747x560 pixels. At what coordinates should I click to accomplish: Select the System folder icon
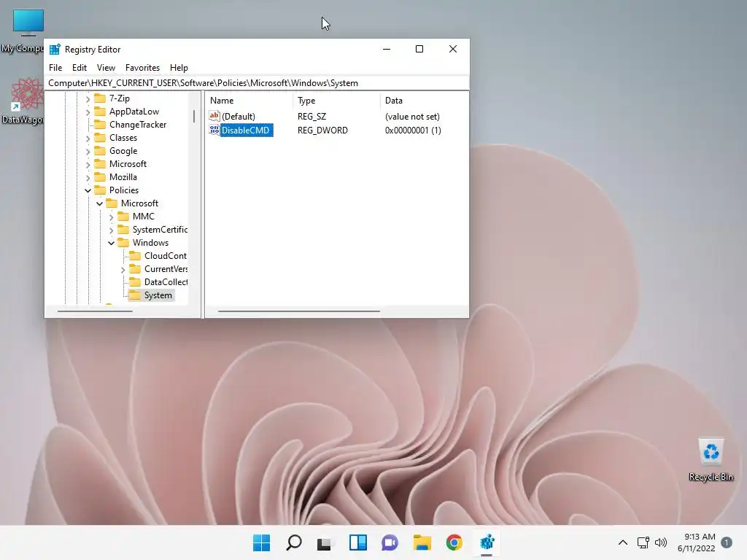point(135,295)
